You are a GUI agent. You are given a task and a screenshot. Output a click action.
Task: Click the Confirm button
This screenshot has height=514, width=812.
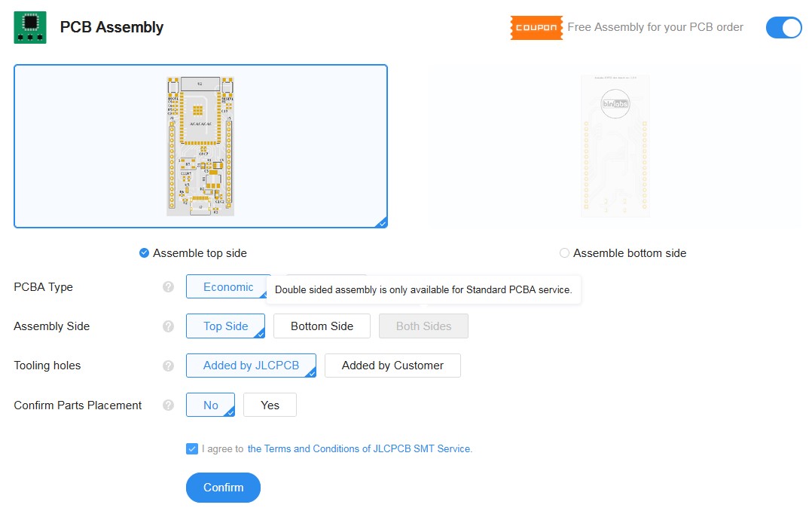[223, 488]
